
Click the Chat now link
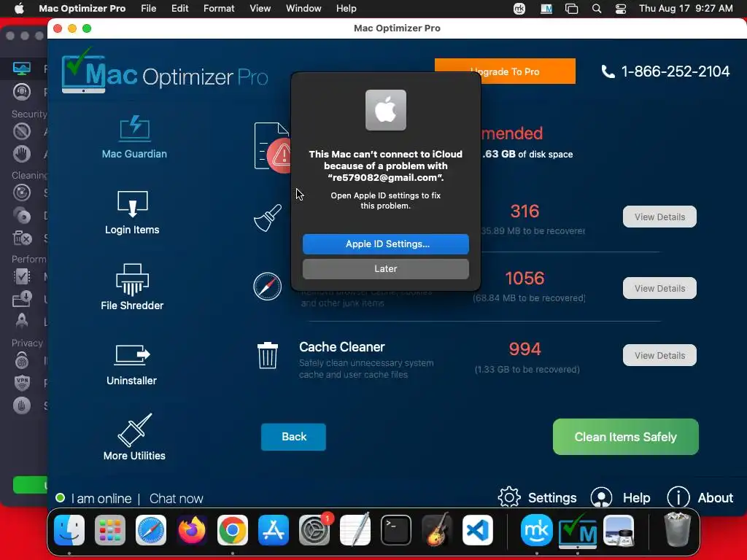point(177,499)
